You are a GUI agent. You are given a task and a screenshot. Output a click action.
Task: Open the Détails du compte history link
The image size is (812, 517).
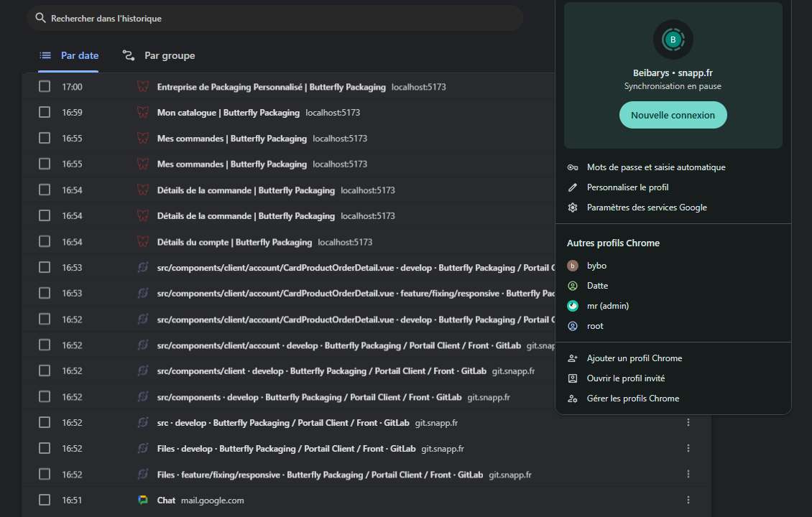tap(234, 242)
